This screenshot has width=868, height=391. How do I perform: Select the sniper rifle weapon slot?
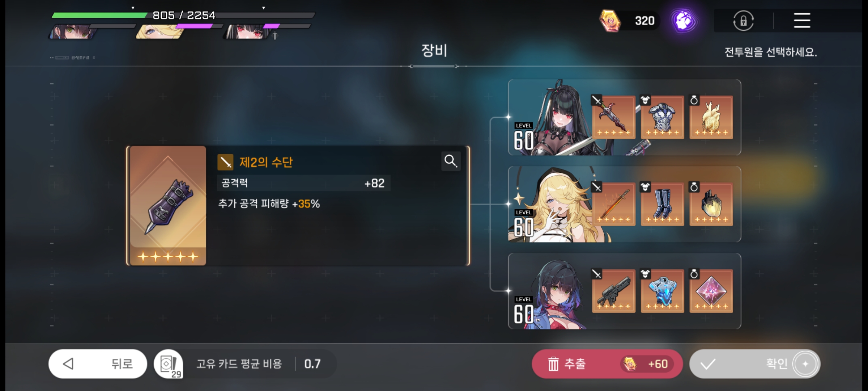pos(613,291)
